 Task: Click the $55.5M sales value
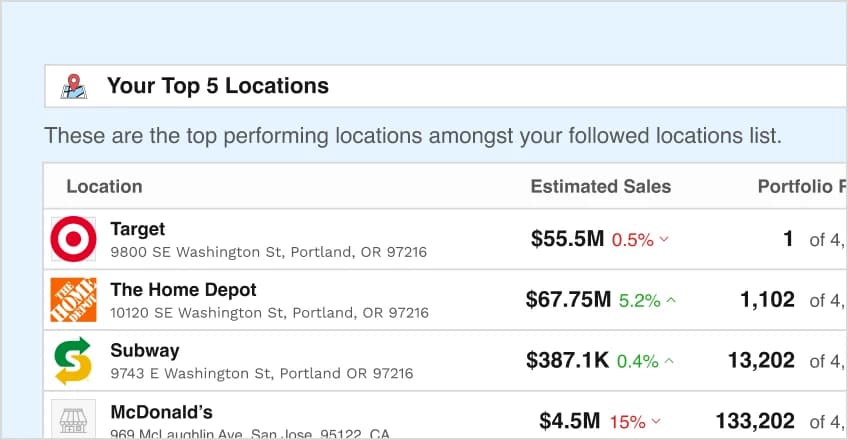click(567, 238)
